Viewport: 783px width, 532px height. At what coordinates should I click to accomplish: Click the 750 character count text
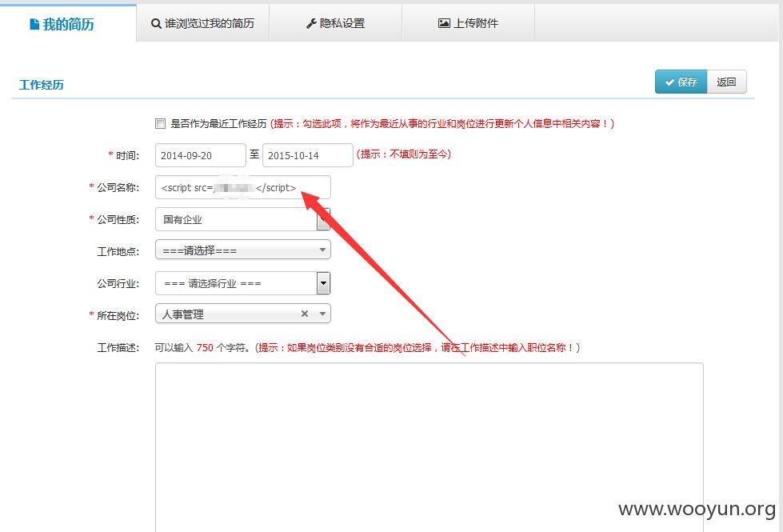click(205, 348)
